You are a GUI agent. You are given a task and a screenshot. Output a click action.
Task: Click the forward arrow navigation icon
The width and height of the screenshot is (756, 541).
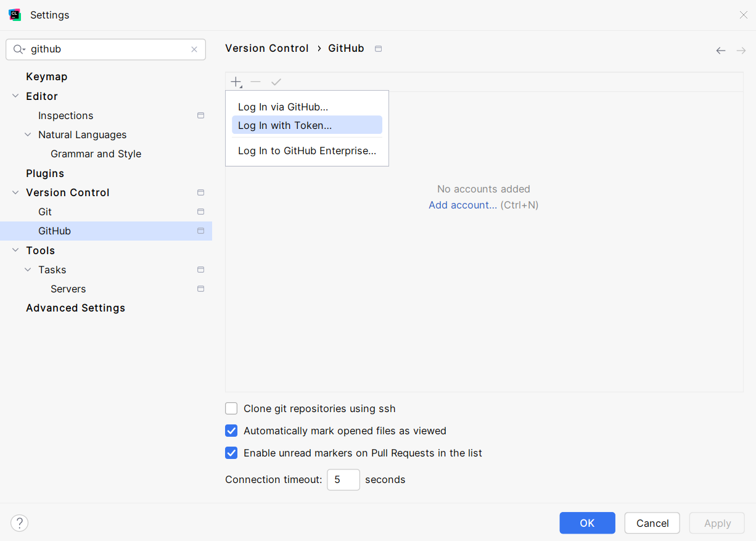coord(741,51)
